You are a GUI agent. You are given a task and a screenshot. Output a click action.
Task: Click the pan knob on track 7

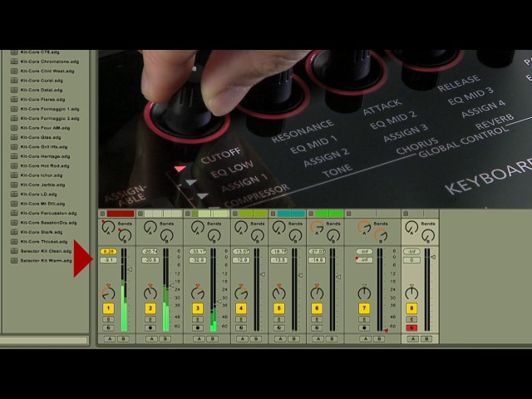click(x=364, y=293)
